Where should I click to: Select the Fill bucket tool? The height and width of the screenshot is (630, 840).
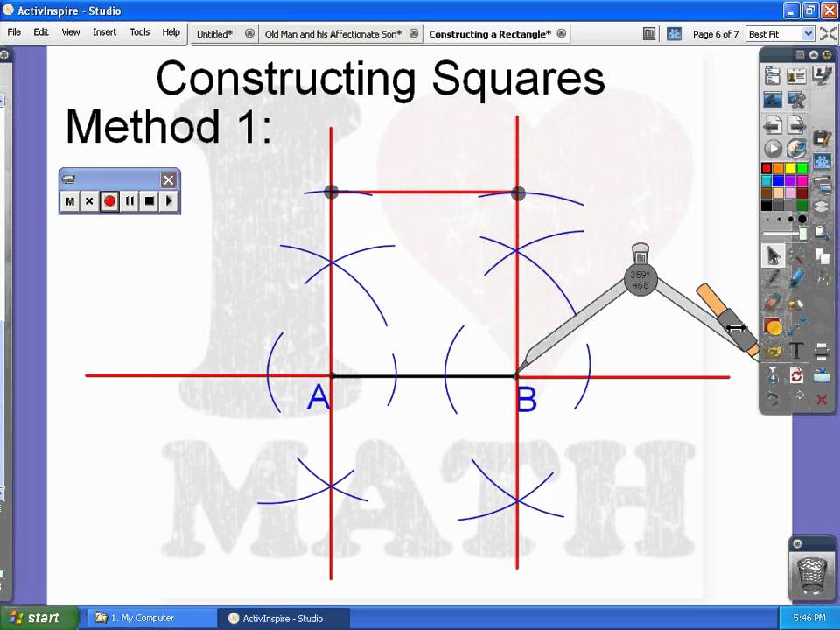795,304
